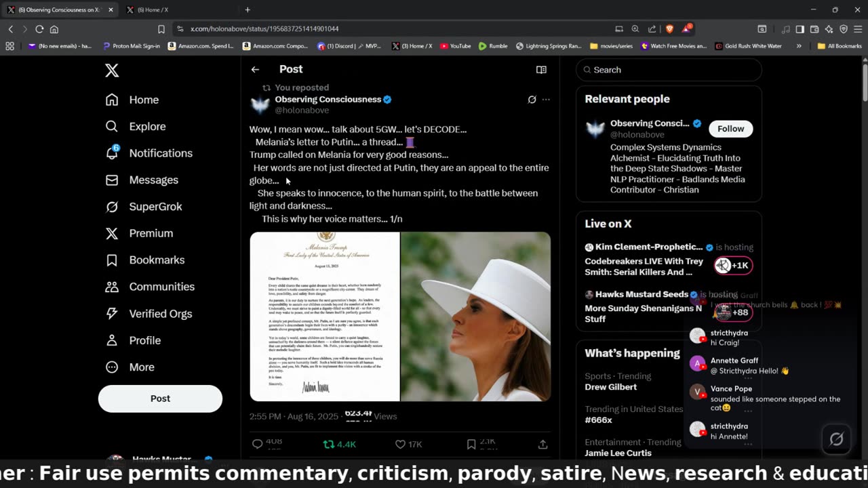Screen dimensions: 868x488
Task: Click the browser home icon
Action: 54,29
